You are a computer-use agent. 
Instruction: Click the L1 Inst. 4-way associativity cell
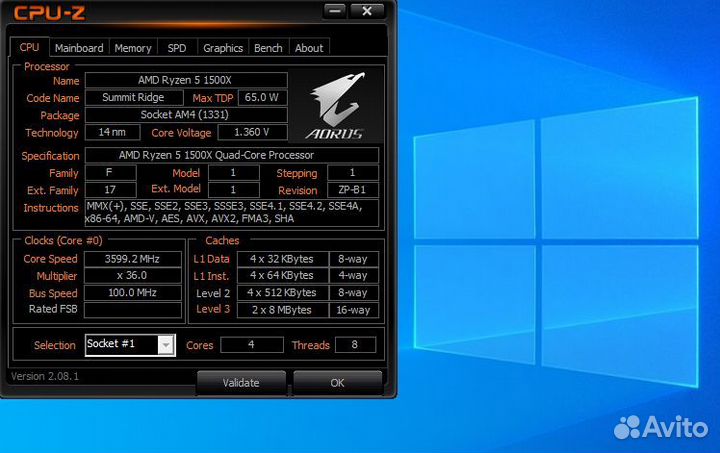[354, 275]
